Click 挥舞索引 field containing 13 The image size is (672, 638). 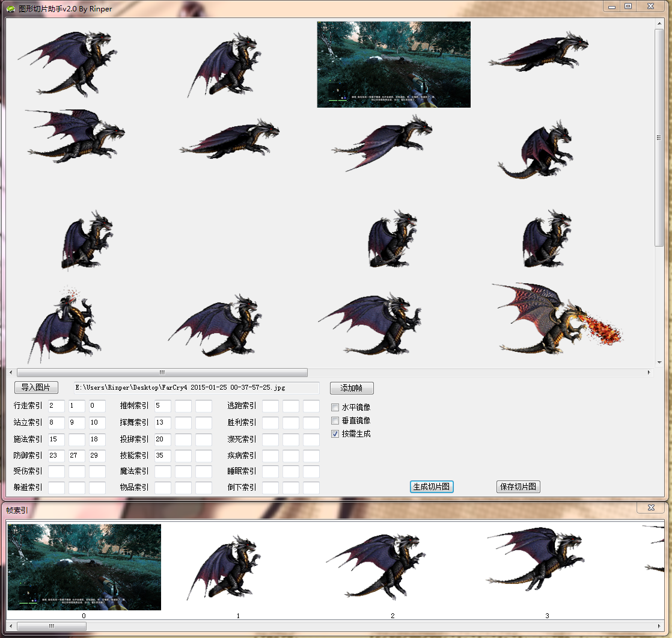[x=162, y=422]
